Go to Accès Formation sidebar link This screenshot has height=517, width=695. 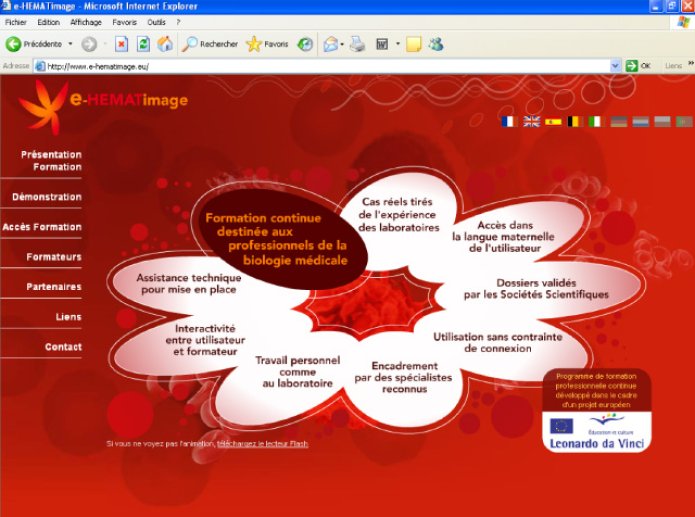pyautogui.click(x=42, y=227)
